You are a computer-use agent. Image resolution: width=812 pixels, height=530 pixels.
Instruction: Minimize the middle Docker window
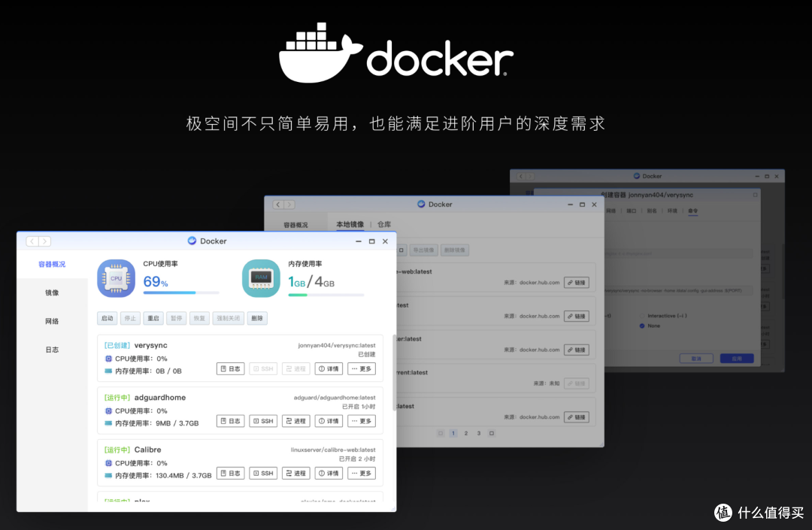[570, 204]
